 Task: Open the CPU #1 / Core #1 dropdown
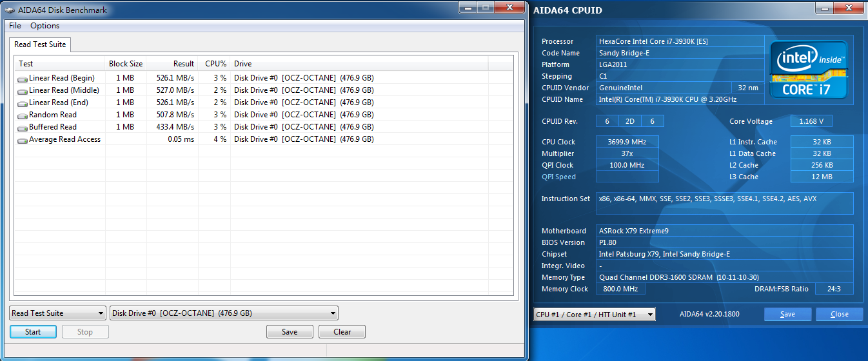[x=595, y=315]
